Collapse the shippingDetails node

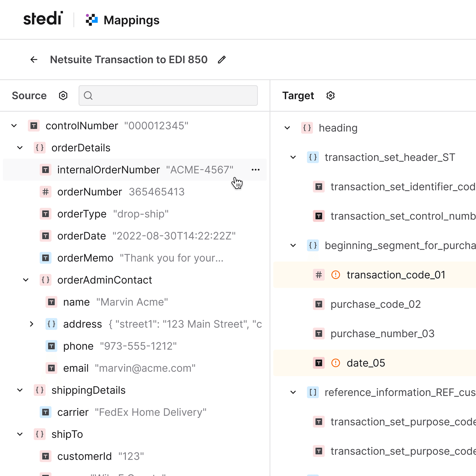pyautogui.click(x=20, y=390)
